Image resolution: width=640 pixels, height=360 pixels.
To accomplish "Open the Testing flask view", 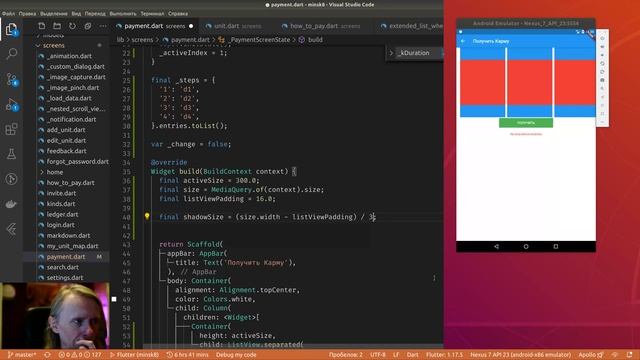I will pos(11,154).
